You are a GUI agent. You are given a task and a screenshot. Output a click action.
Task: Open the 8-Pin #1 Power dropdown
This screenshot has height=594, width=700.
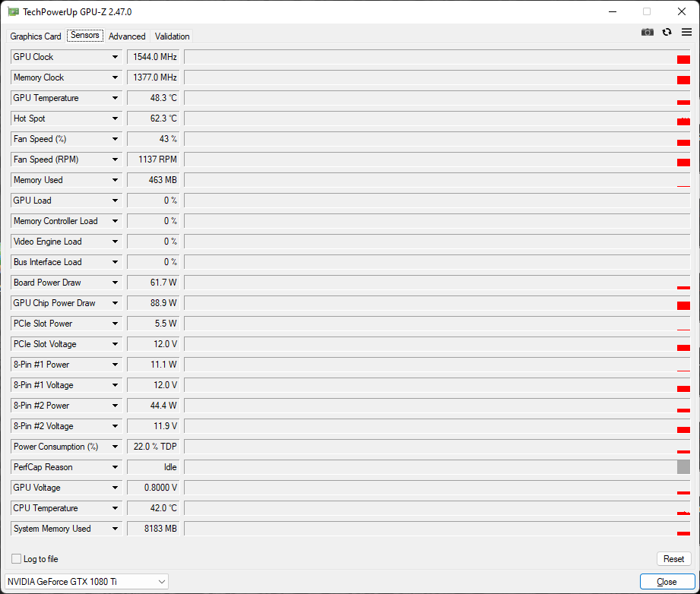click(115, 365)
